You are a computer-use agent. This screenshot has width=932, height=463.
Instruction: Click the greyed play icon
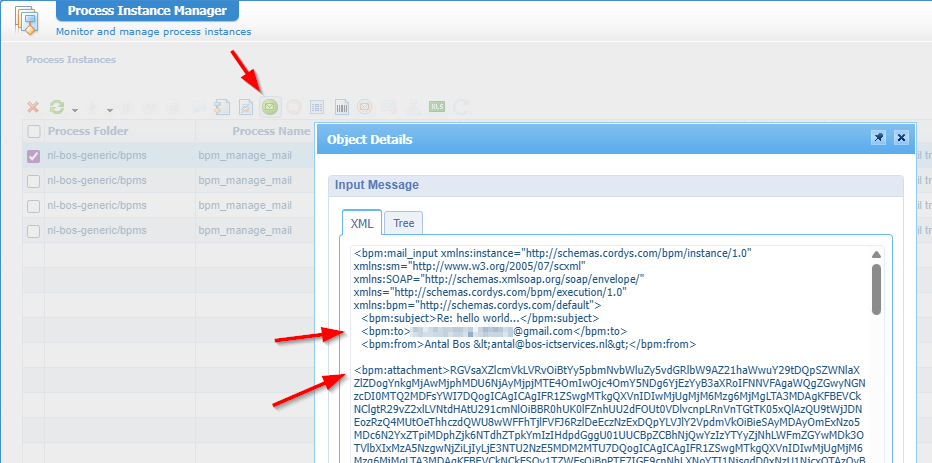[92, 107]
